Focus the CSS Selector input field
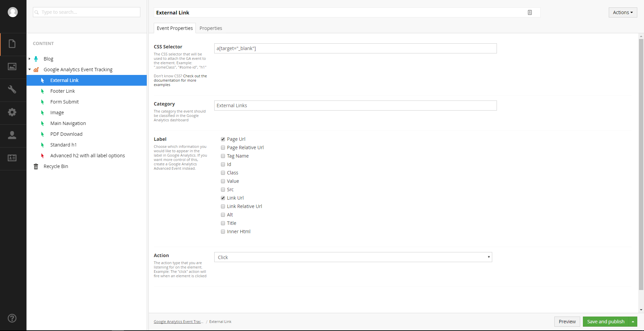The height and width of the screenshot is (331, 644). (x=356, y=48)
